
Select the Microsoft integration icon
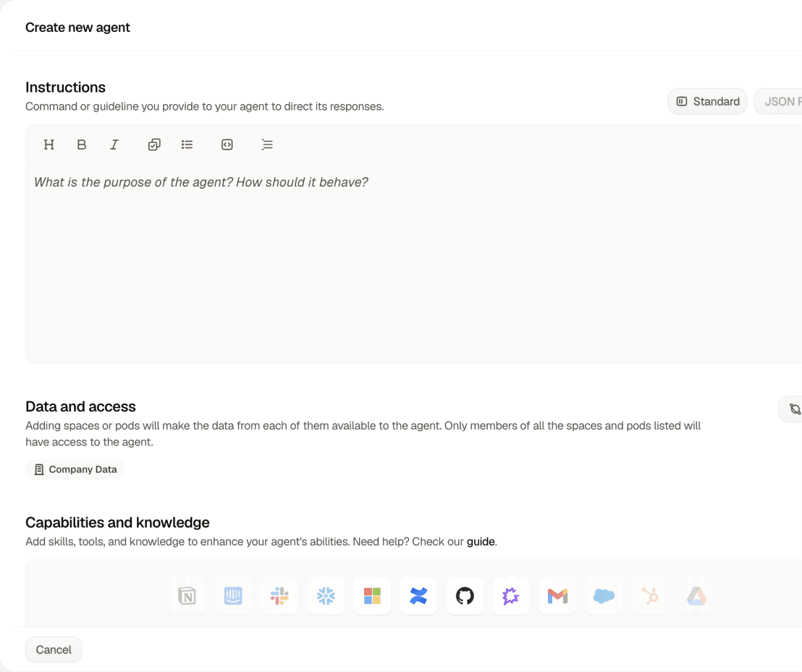(372, 596)
